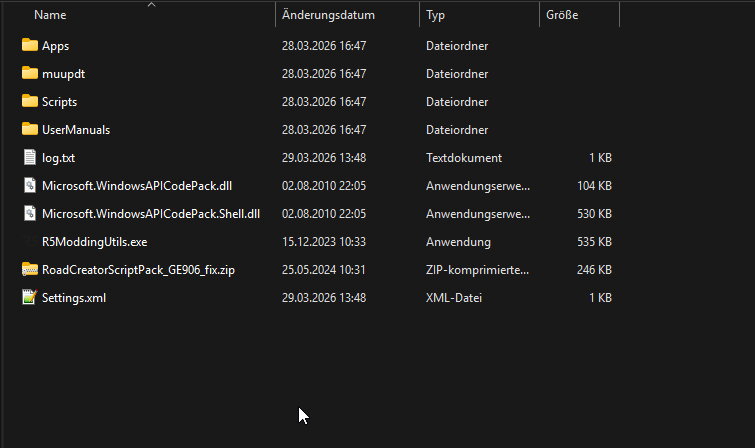
Task: Select the UserManuals folder icon
Action: coord(29,130)
